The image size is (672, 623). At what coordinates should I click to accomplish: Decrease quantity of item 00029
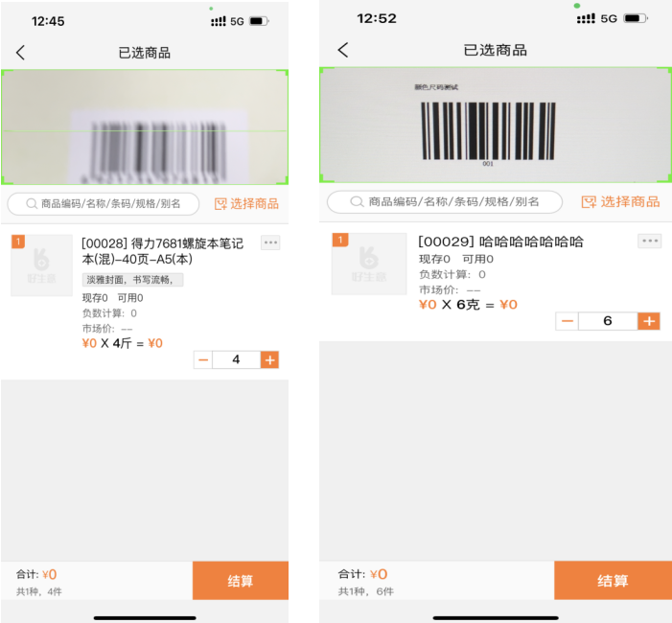(x=567, y=321)
